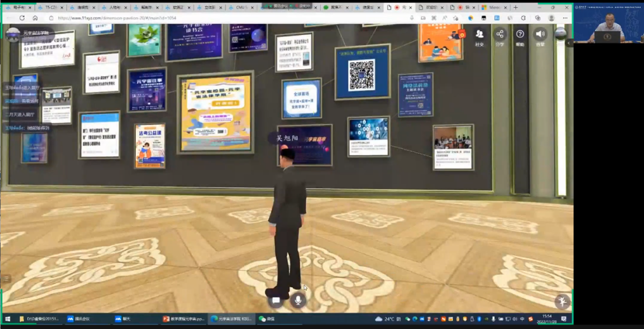
Task: Click the share (分享) icon
Action: point(500,36)
